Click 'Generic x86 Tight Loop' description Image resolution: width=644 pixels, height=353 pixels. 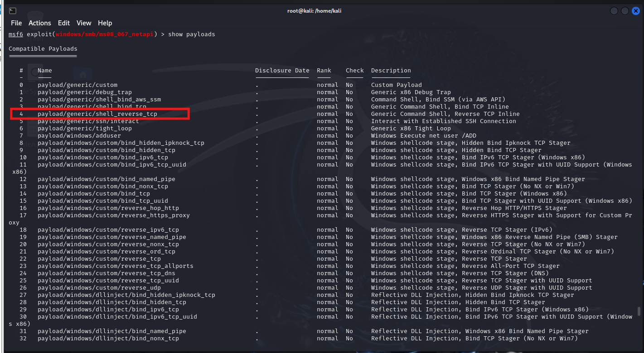coord(411,129)
